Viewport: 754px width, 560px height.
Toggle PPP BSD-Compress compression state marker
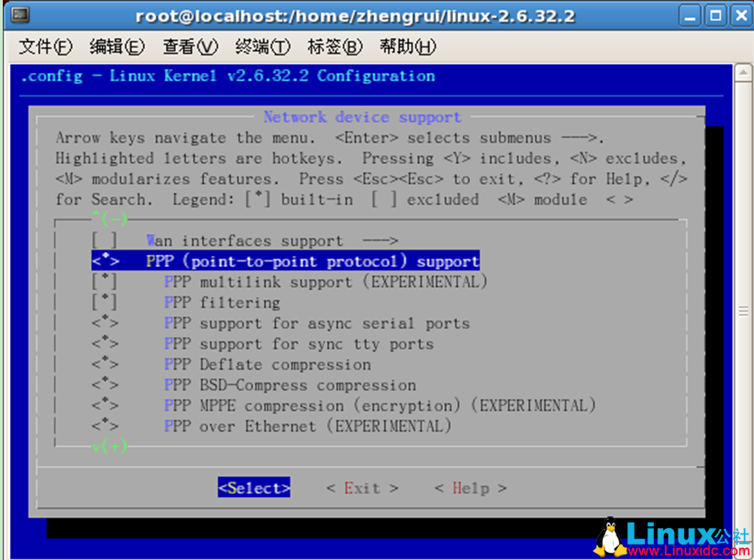coord(106,385)
